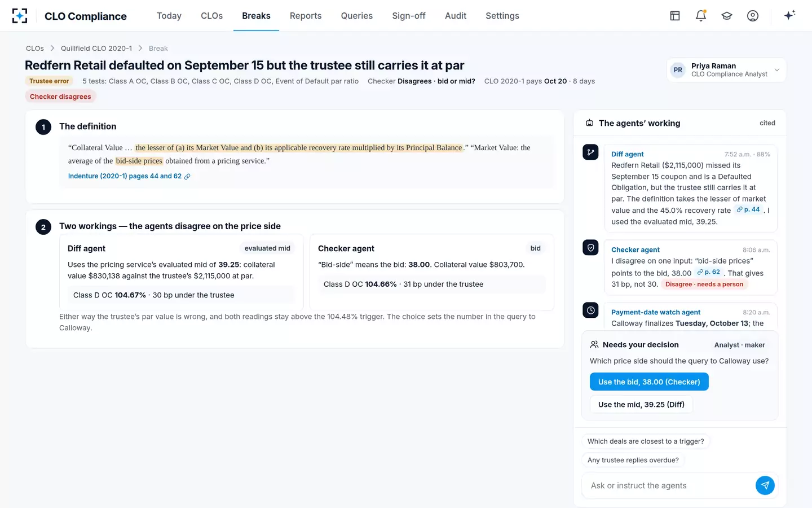Click the Payment-date watch agent clock icon
The height and width of the screenshot is (508, 812).
pyautogui.click(x=590, y=310)
